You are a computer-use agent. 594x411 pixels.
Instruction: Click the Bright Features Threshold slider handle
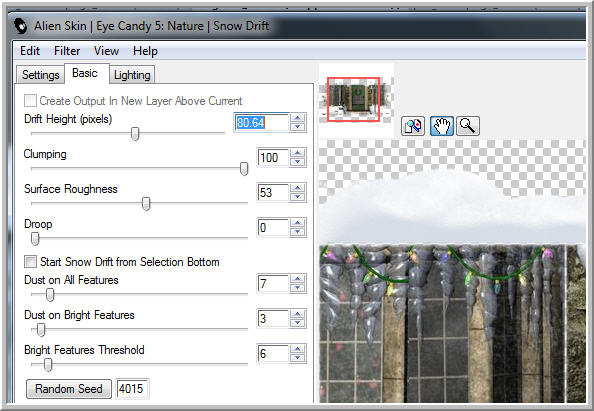(x=48, y=365)
